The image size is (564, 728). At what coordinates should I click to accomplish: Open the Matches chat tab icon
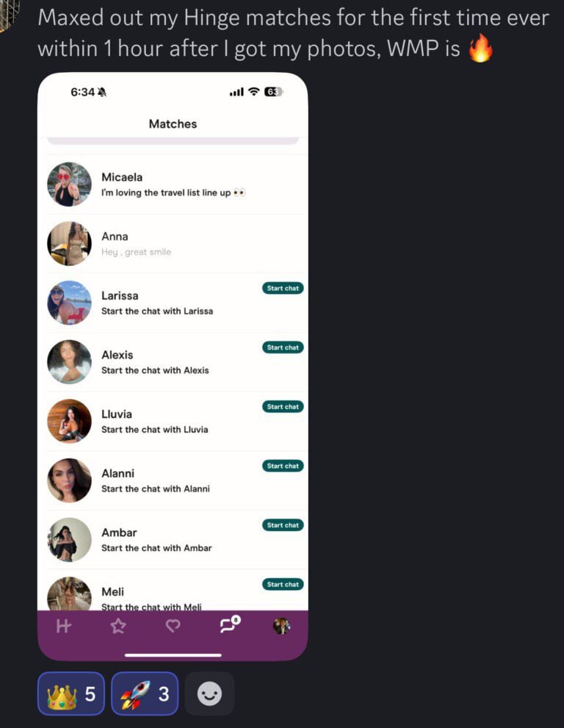pyautogui.click(x=230, y=625)
